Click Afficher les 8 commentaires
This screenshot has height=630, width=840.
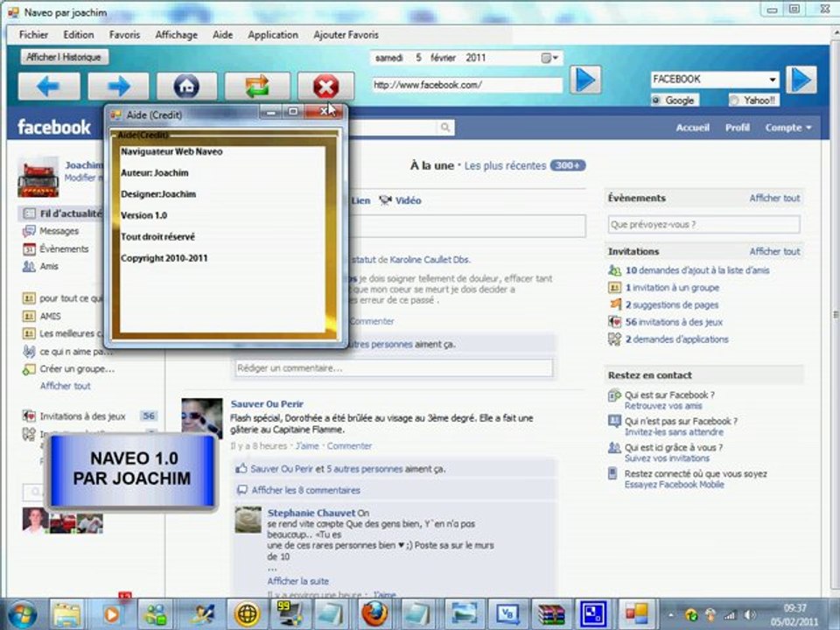click(305, 490)
